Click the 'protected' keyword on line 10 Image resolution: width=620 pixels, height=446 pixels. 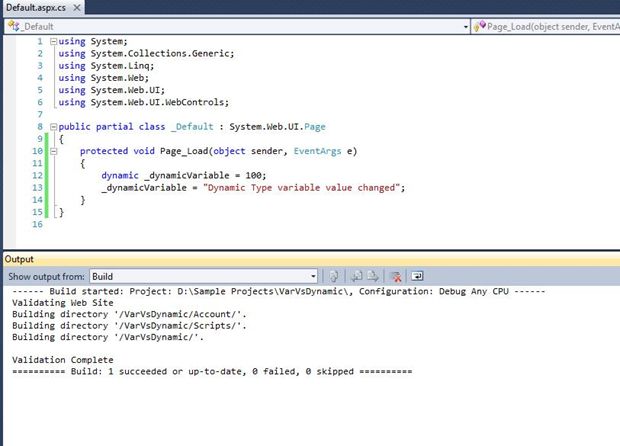[104, 151]
